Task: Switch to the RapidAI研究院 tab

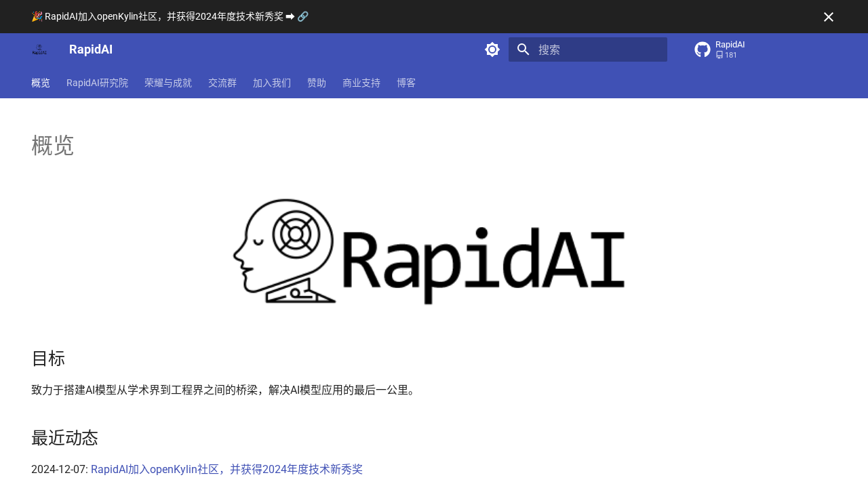Action: click(x=97, y=82)
